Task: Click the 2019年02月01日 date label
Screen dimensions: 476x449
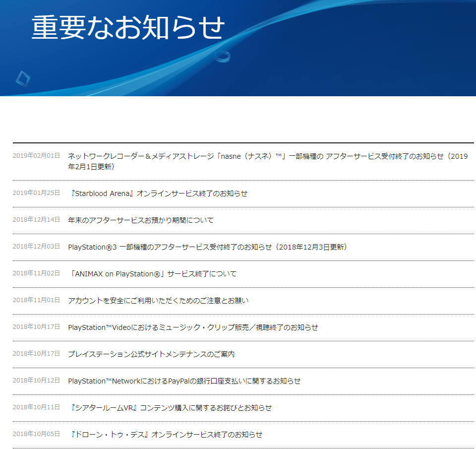Action: 36,156
